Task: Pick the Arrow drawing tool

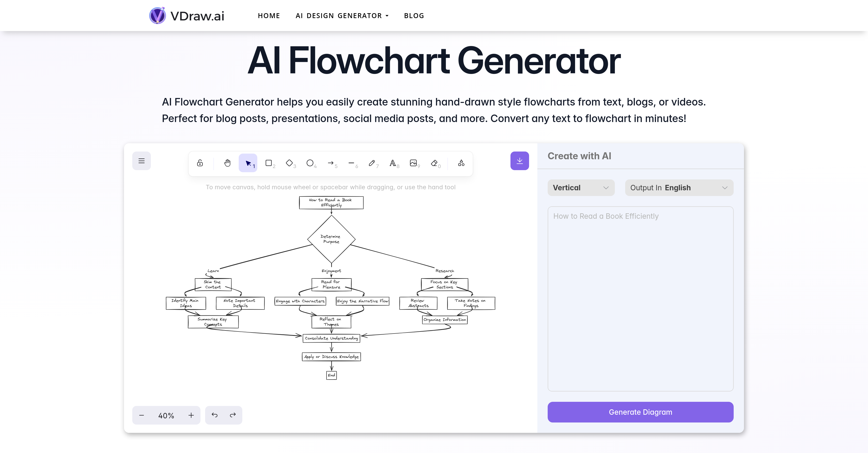Action: (x=331, y=163)
